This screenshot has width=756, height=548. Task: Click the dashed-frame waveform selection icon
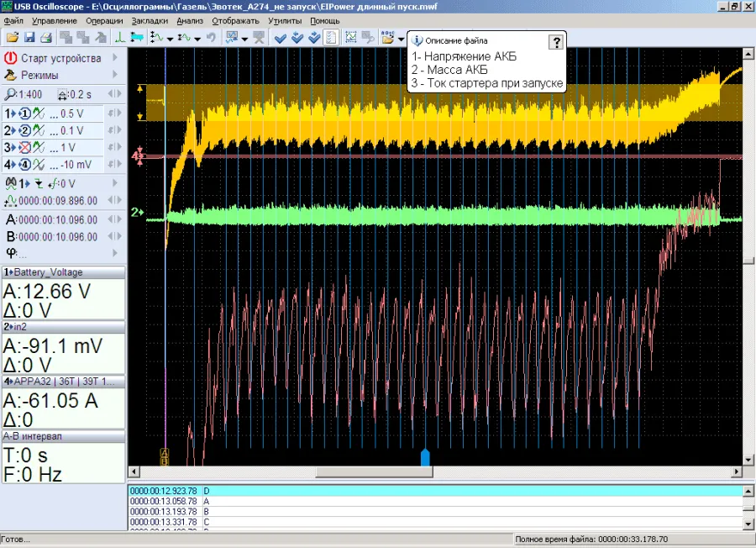pyautogui.click(x=351, y=38)
